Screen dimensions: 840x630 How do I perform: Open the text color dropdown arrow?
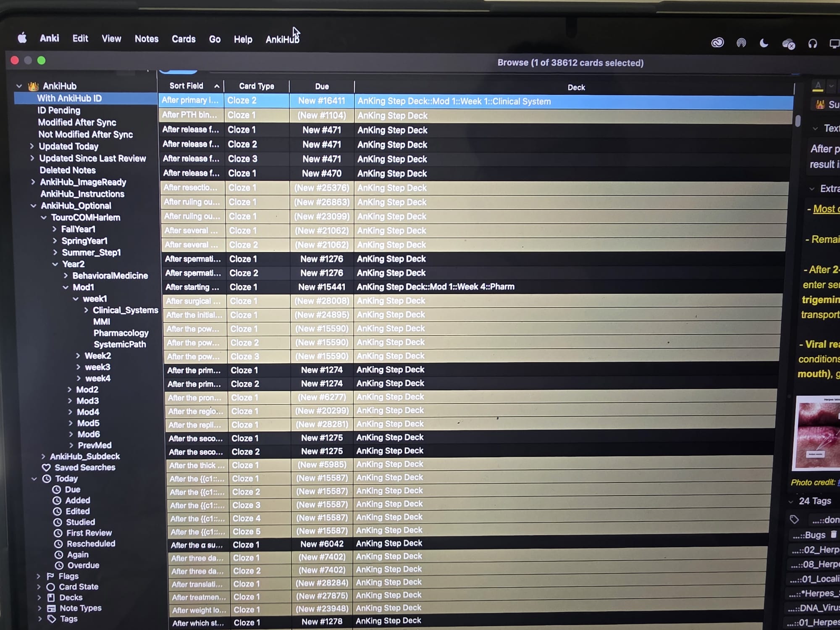click(x=831, y=86)
